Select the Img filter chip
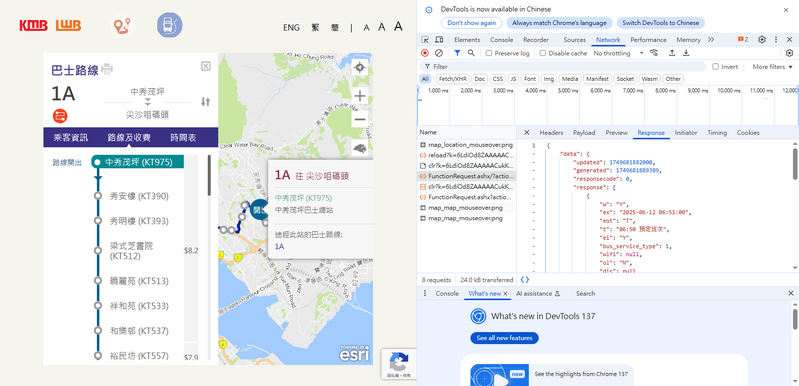 click(x=548, y=79)
